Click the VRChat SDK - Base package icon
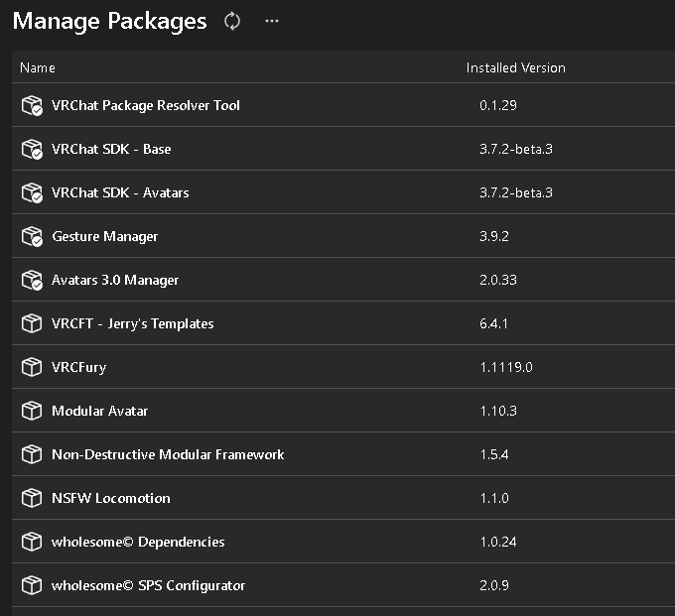The height and width of the screenshot is (616, 675). [32, 149]
